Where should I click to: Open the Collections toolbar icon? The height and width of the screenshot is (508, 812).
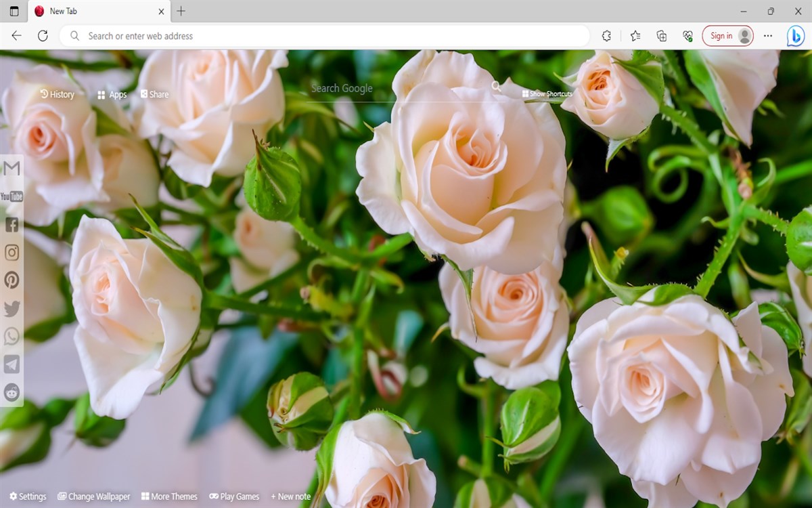(662, 36)
